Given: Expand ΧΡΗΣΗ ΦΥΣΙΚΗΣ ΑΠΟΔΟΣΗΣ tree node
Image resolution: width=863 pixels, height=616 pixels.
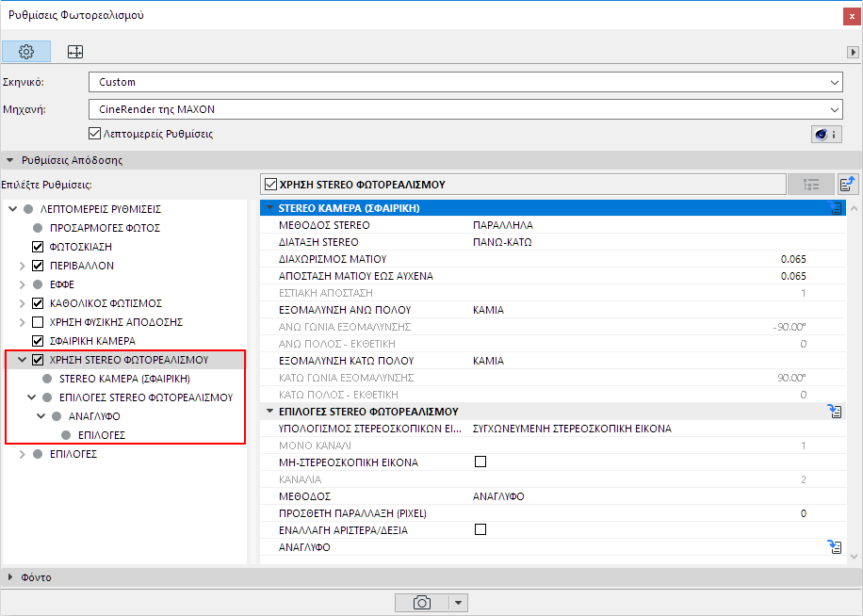Looking at the screenshot, I should tap(22, 322).
